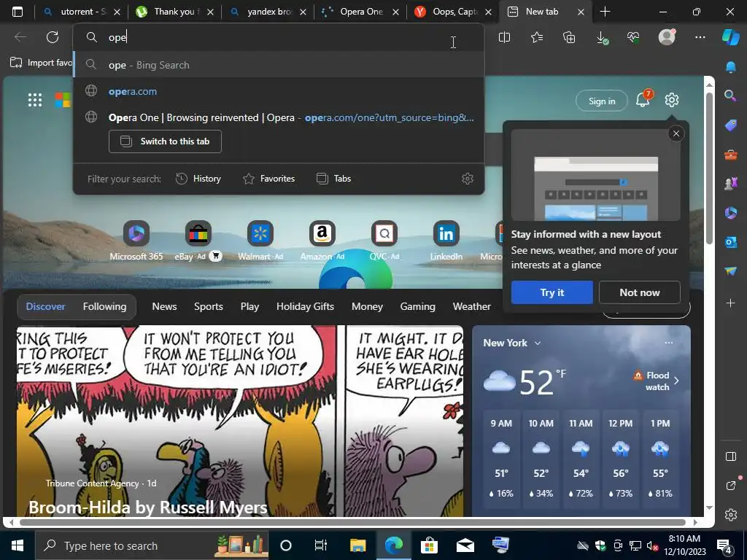747x560 pixels.
Task: Open File Explorer from the taskbar
Action: [357, 545]
